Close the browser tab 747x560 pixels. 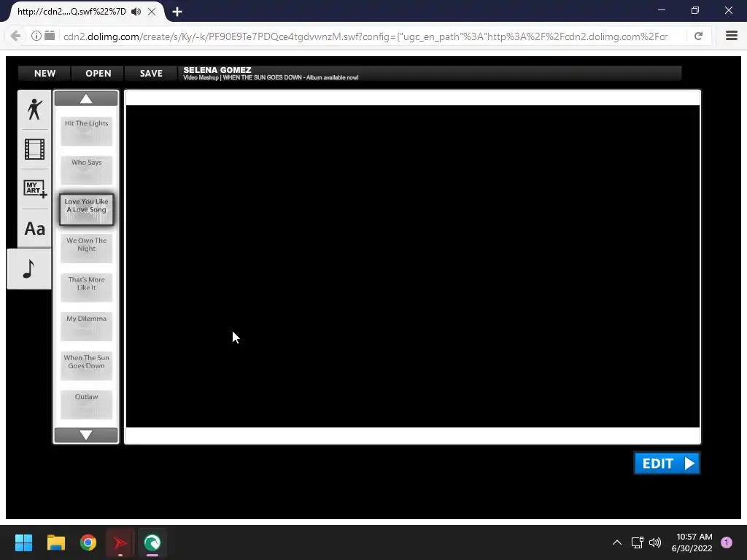coord(152,12)
